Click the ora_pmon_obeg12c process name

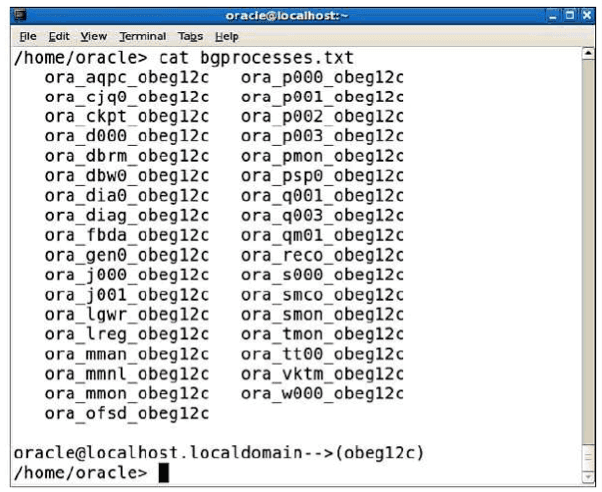322,155
